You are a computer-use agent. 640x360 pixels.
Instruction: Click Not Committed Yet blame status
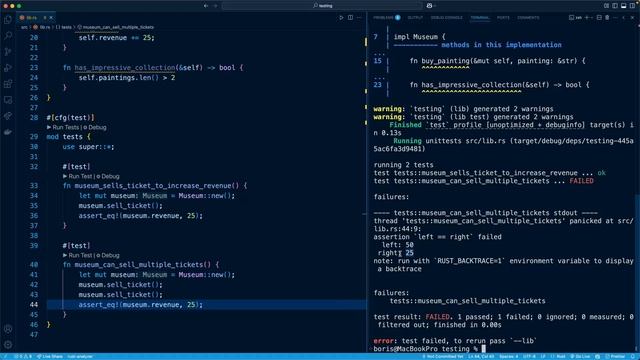(442, 356)
